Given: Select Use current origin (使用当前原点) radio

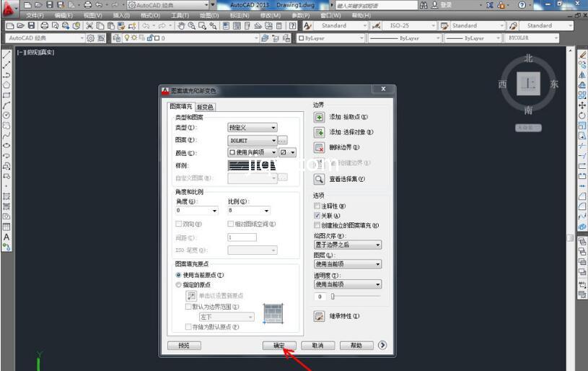Looking at the screenshot, I should click(x=179, y=275).
